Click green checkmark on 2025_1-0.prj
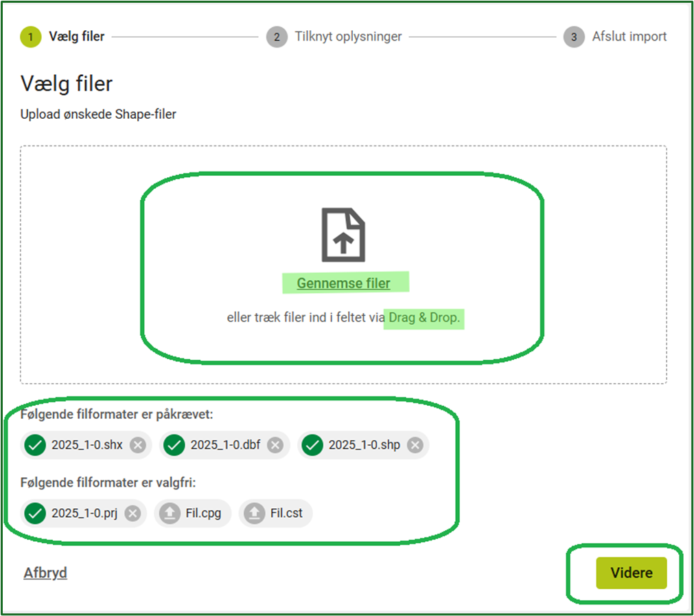This screenshot has height=616, width=694. pyautogui.click(x=35, y=513)
